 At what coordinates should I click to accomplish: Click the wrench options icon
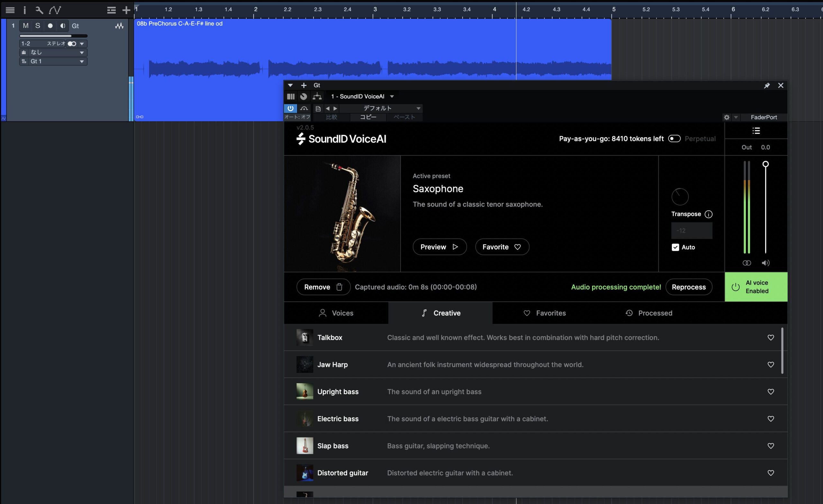[39, 10]
